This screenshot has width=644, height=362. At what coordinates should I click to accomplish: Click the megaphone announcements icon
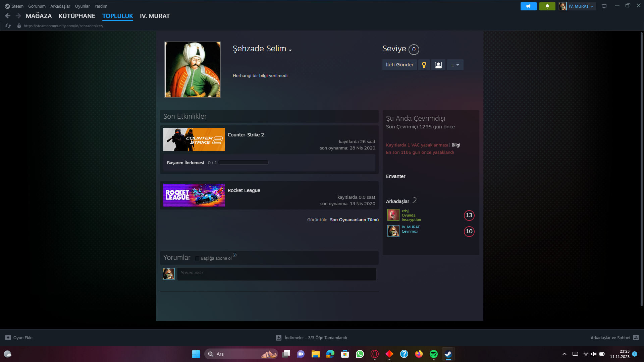click(x=528, y=6)
